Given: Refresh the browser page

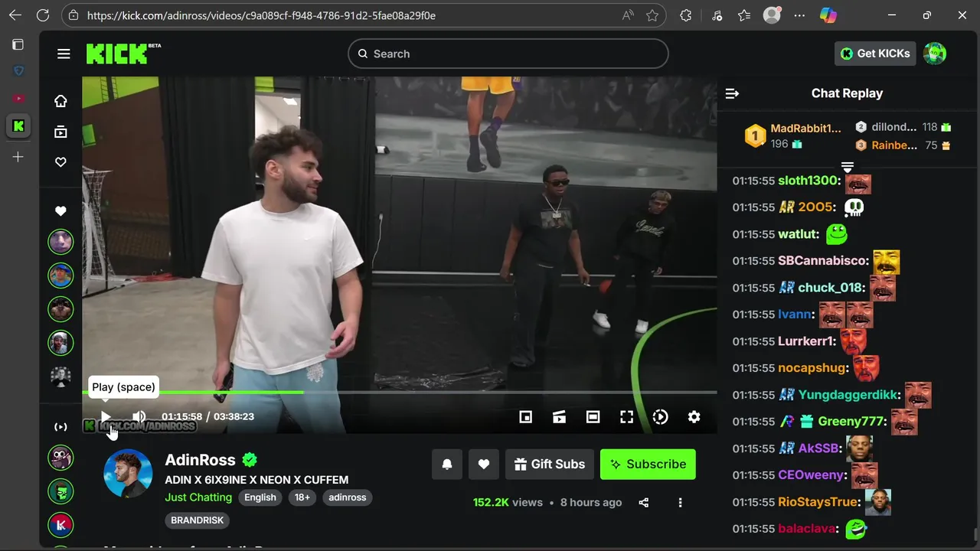Looking at the screenshot, I should 43,15.
